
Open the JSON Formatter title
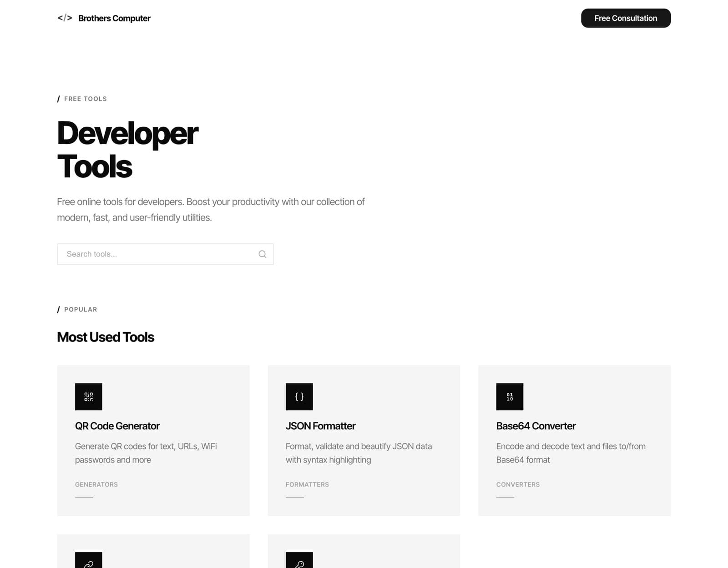click(x=320, y=426)
